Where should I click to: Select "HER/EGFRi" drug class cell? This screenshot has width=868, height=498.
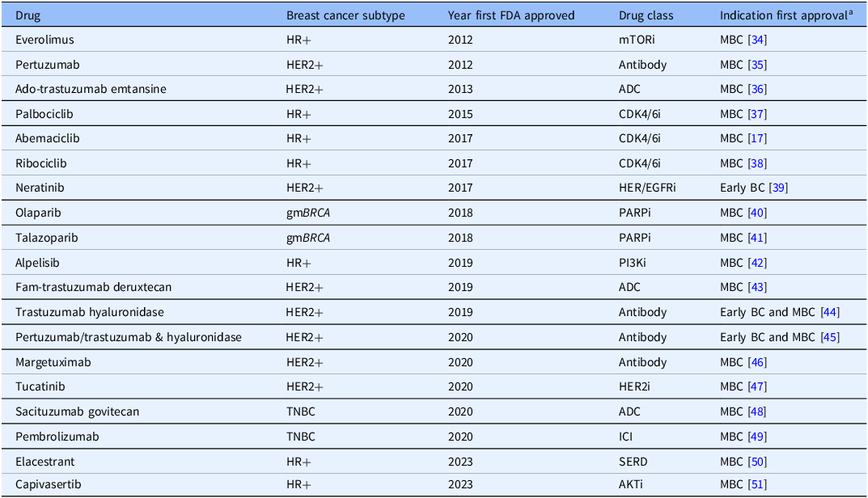[647, 188]
